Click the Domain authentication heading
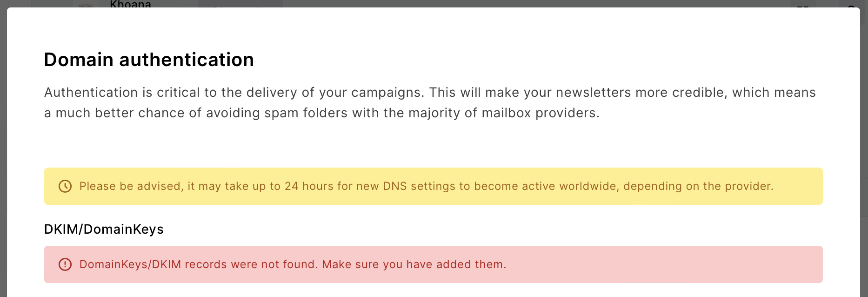The image size is (868, 297). pos(149,60)
